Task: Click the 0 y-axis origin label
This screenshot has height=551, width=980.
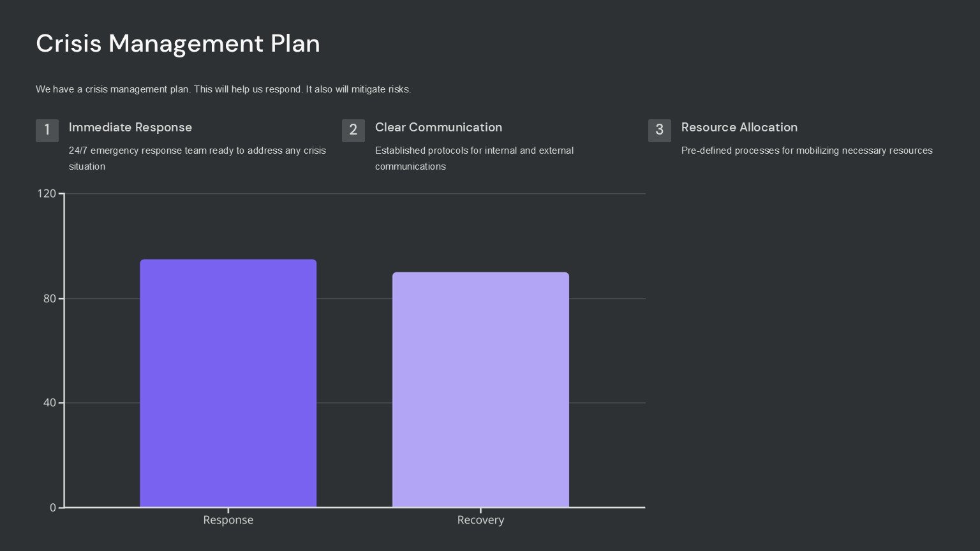Action: click(53, 508)
